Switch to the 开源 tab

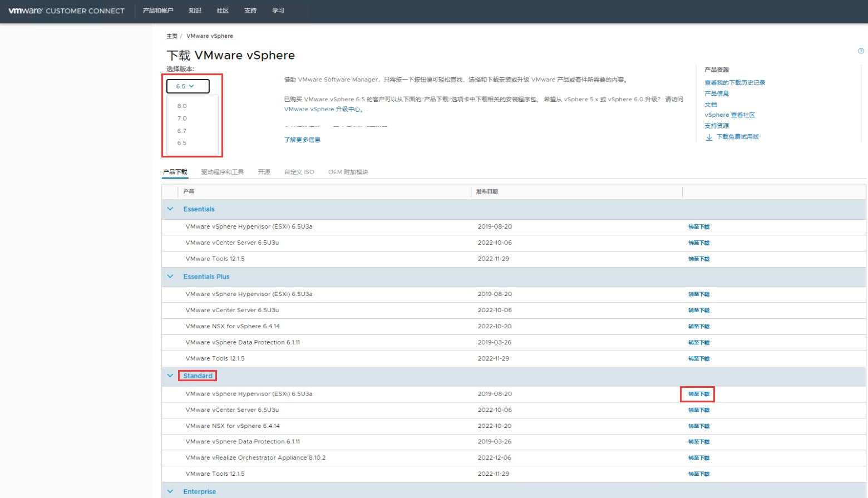pyautogui.click(x=264, y=172)
